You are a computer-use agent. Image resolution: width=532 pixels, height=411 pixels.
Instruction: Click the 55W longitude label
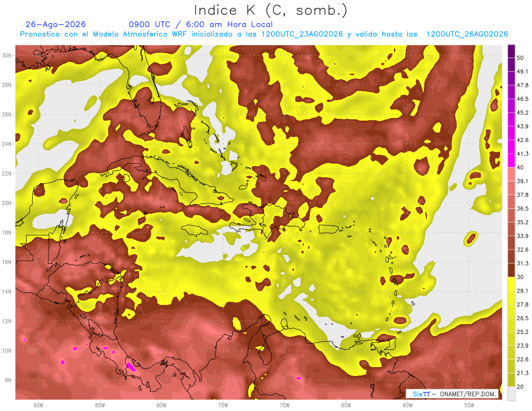pyautogui.click(x=469, y=405)
